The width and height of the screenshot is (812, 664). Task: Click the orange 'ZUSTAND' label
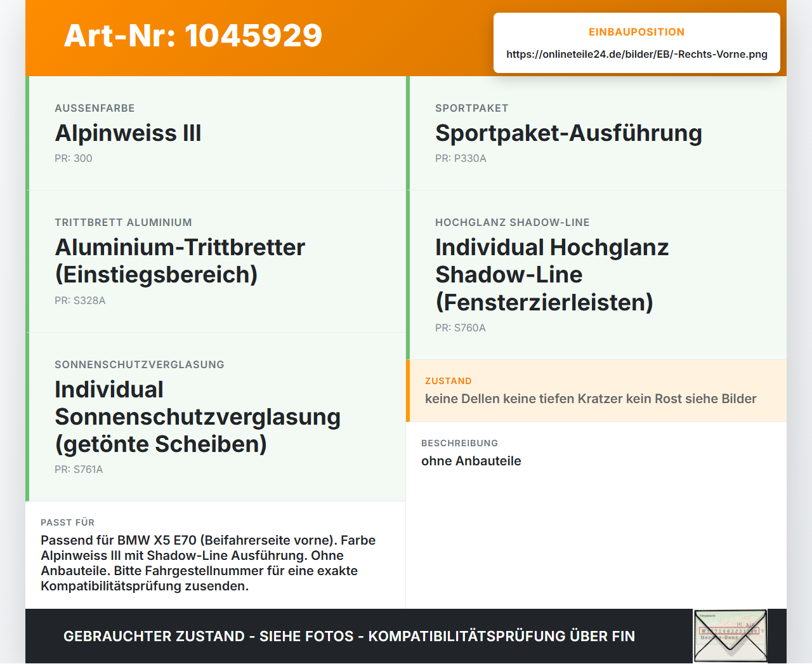449,382
